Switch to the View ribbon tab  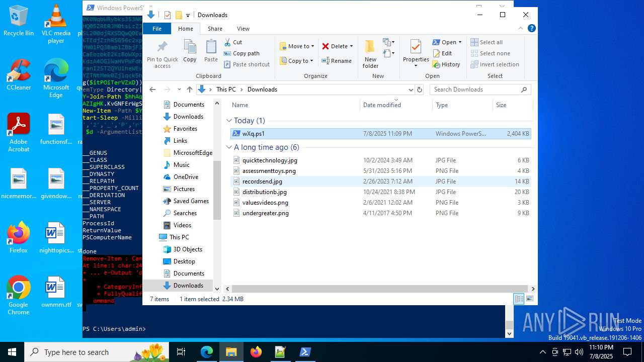[x=243, y=29]
